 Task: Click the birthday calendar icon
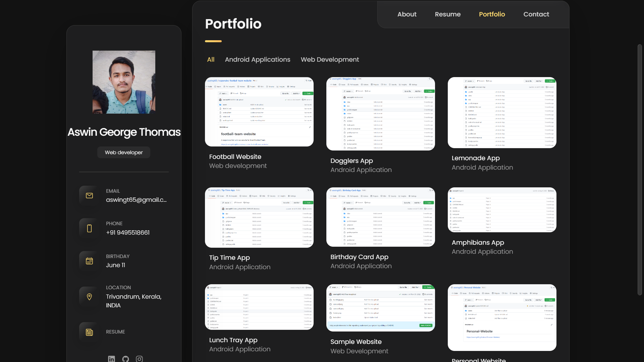coord(89,261)
